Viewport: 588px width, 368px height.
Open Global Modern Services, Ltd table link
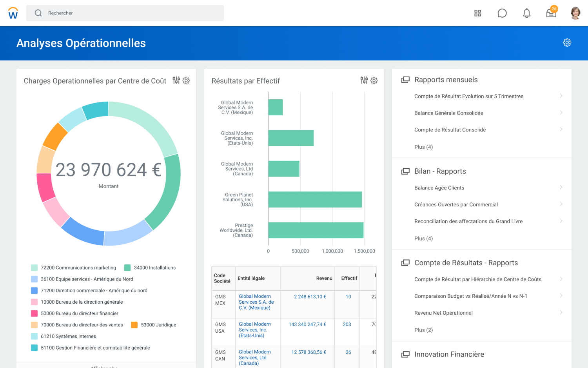(x=255, y=358)
